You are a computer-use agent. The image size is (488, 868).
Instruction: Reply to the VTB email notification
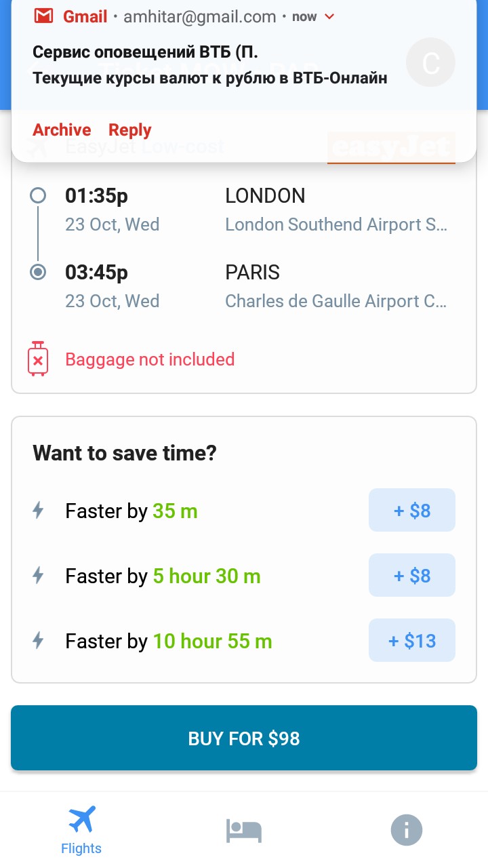[x=130, y=130]
